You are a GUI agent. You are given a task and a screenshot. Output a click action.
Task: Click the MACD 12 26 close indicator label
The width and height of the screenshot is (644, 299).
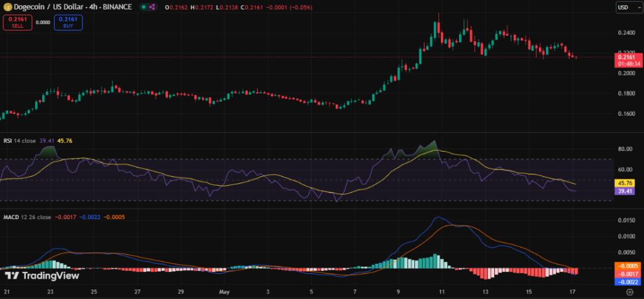coord(27,217)
